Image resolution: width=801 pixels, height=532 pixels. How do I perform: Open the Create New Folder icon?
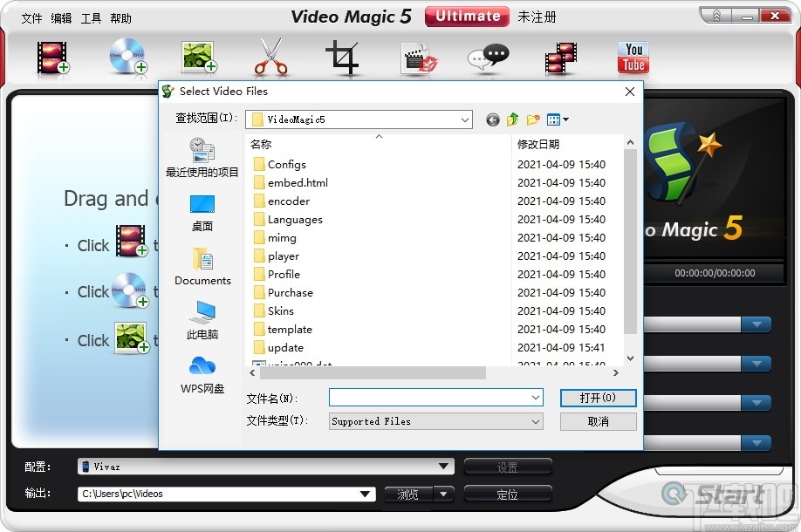(x=533, y=119)
